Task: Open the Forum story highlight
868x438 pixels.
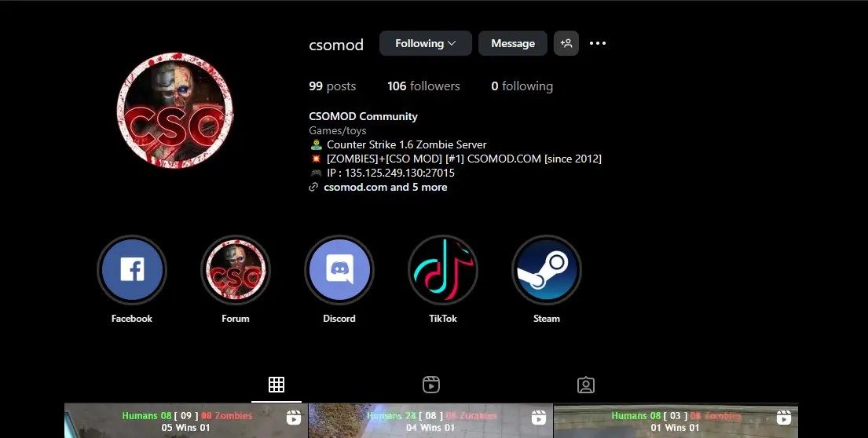Action: 236,270
